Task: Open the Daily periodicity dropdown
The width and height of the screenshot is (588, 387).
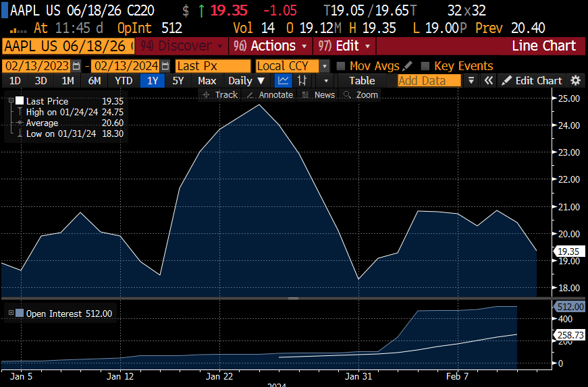Action: tap(246, 80)
